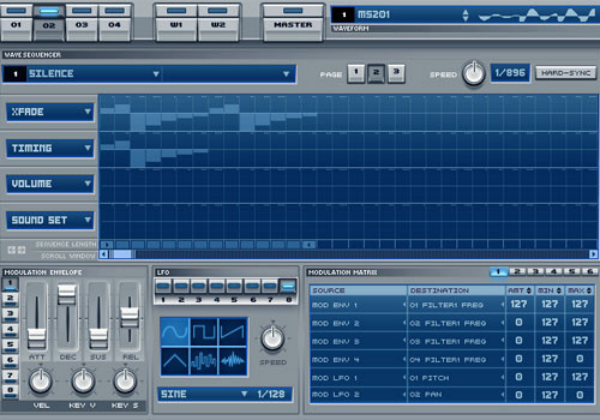Open the XFADE lane dropdown

pyautogui.click(x=50, y=112)
